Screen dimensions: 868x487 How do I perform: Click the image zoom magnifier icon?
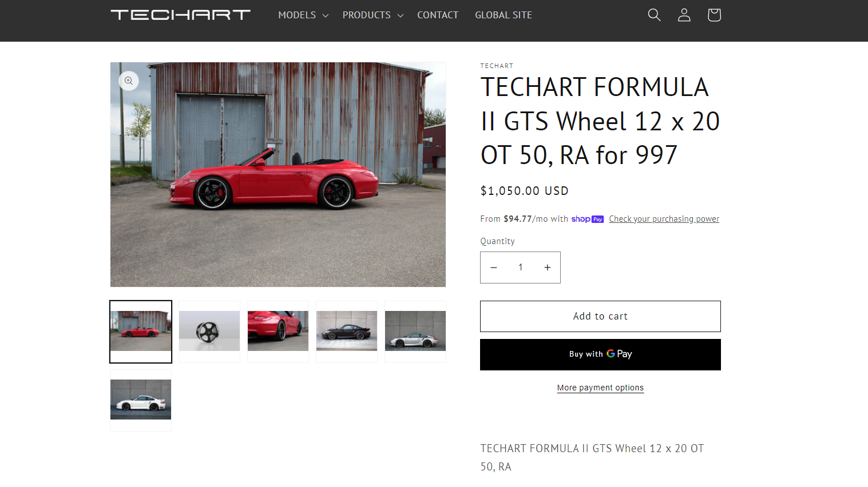coord(129,81)
